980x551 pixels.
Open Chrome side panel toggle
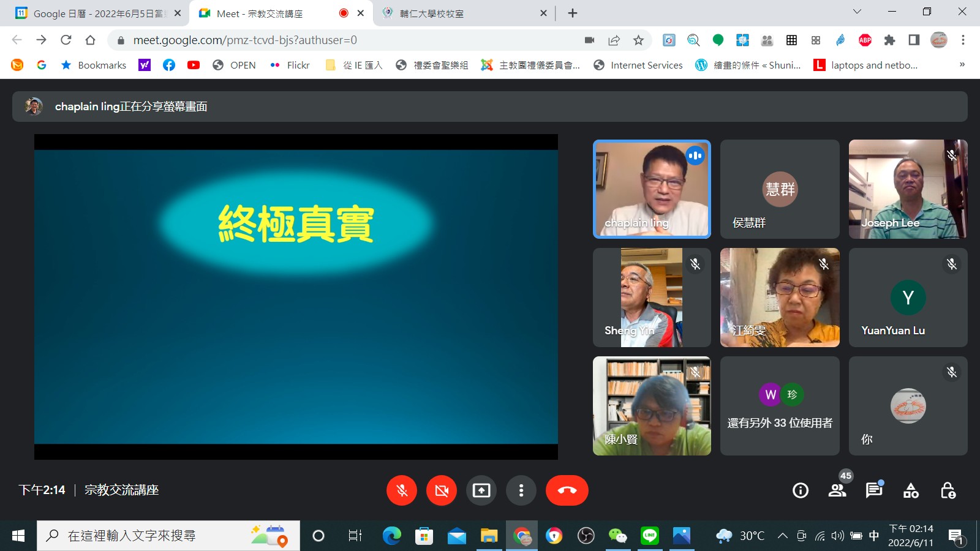[914, 40]
